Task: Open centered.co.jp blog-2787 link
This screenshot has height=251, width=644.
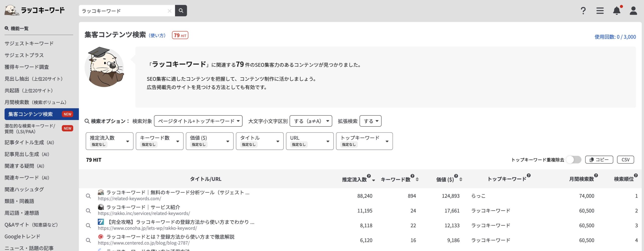Action: [144, 243]
